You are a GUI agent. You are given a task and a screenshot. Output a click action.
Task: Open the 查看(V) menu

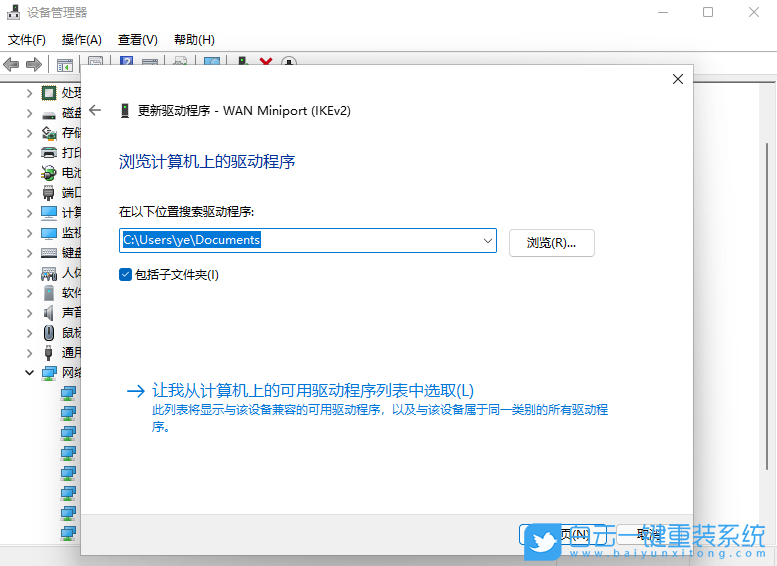pyautogui.click(x=138, y=40)
